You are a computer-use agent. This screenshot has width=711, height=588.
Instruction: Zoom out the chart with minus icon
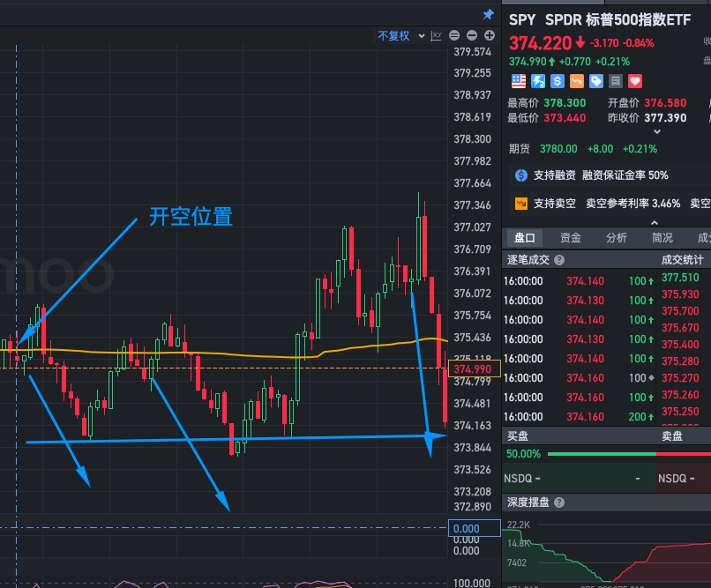click(472, 35)
